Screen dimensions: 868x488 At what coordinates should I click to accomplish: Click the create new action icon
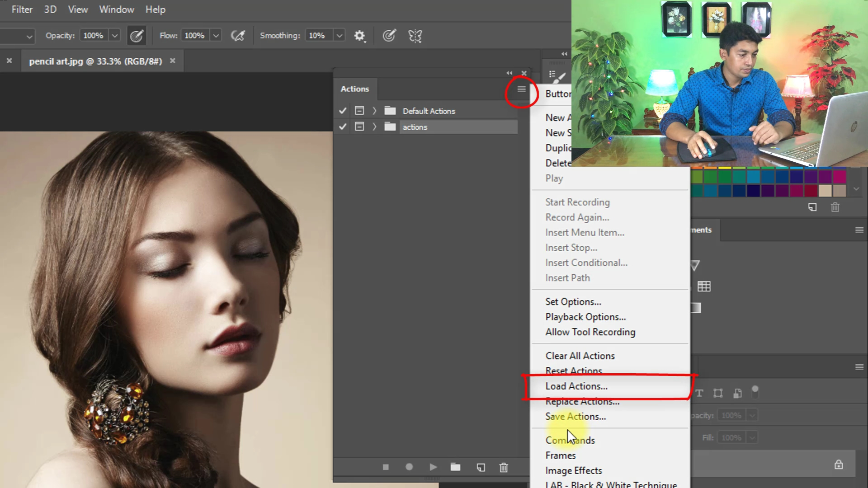[x=481, y=467]
